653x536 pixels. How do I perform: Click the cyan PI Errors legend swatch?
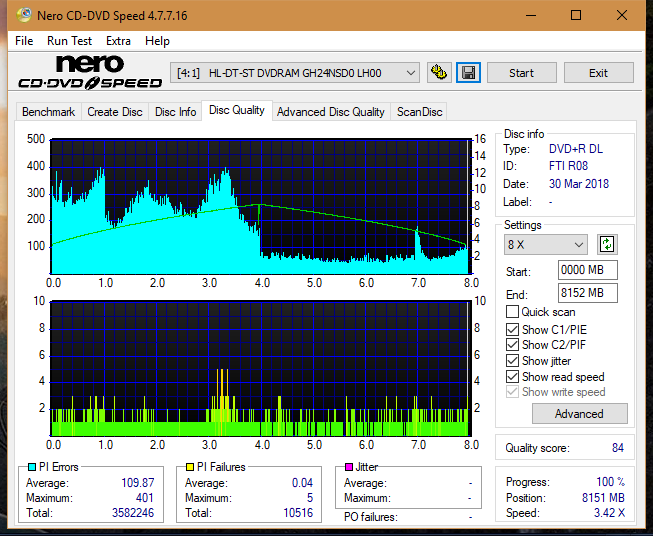(32, 467)
